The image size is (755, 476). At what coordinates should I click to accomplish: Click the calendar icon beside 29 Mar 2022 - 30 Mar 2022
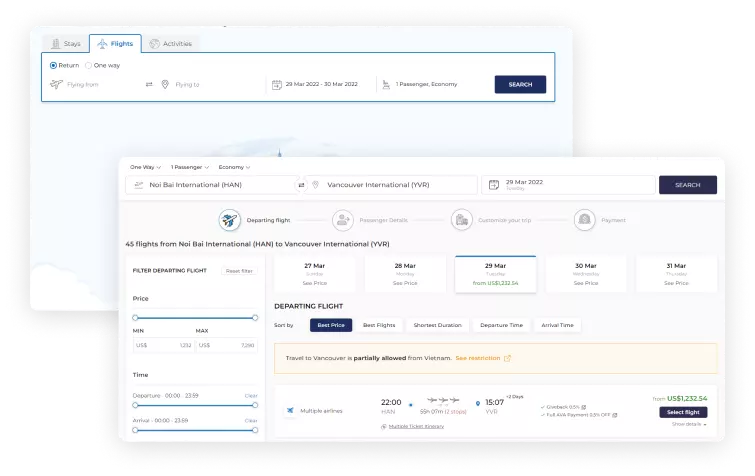click(x=277, y=84)
